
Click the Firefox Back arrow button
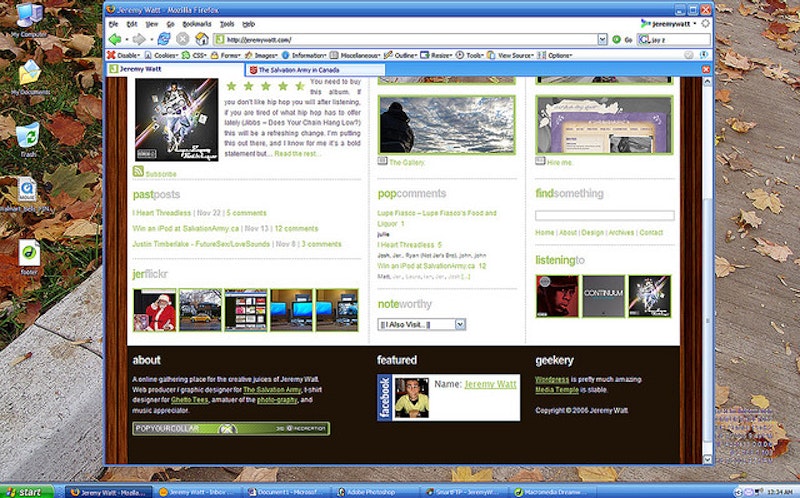[x=117, y=39]
